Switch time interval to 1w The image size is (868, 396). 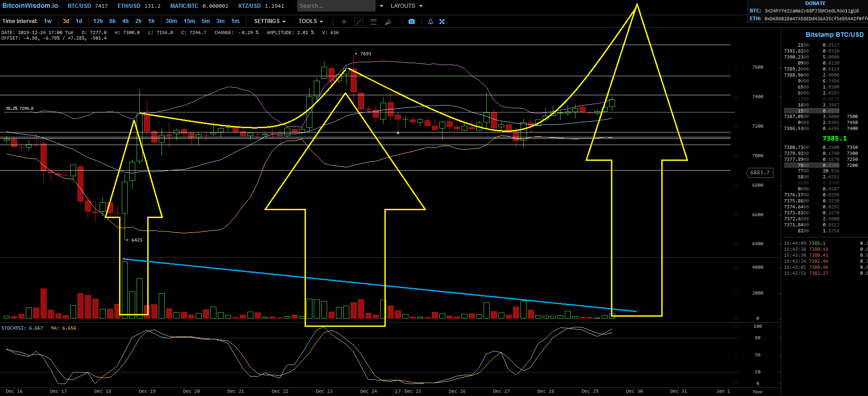48,21
